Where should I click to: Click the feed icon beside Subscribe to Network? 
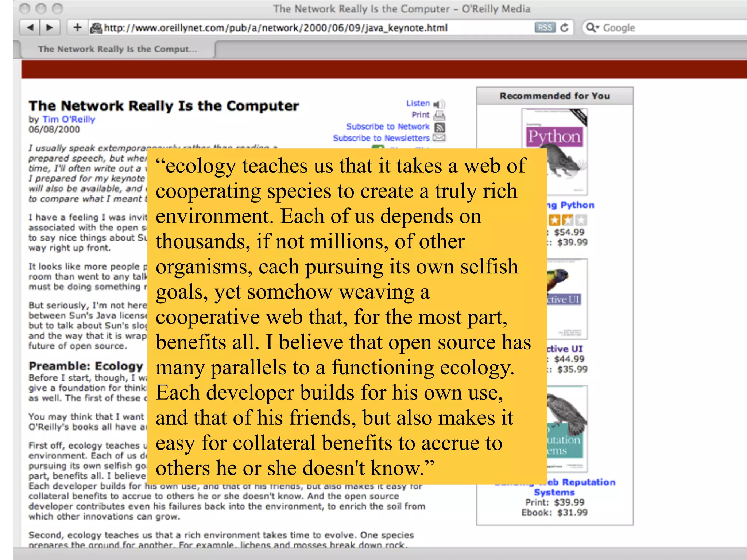point(440,127)
